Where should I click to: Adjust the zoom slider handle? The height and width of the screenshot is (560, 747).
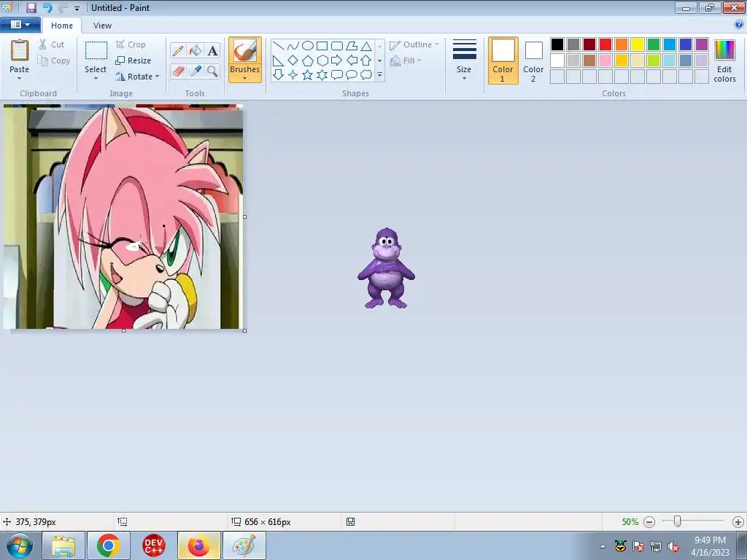(677, 521)
